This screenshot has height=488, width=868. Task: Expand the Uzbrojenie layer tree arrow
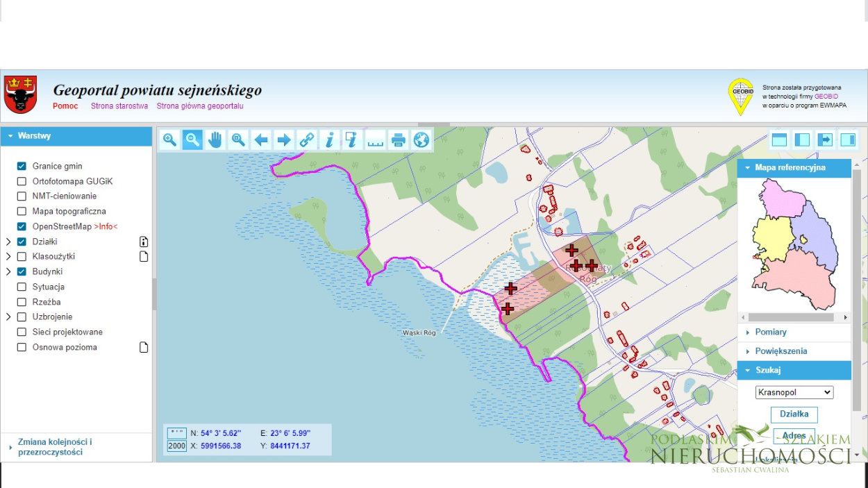pyautogui.click(x=8, y=317)
